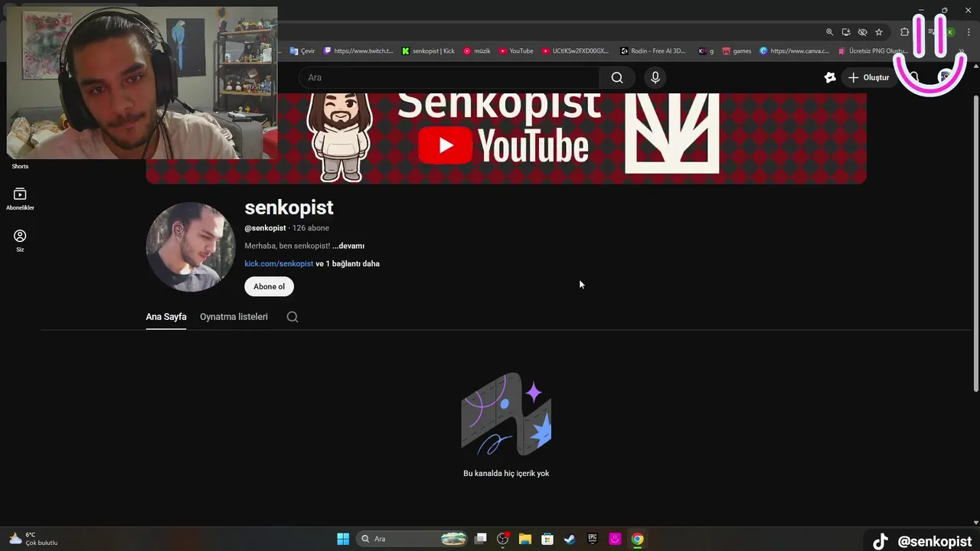Bookmark this page with the star icon

coord(879,32)
